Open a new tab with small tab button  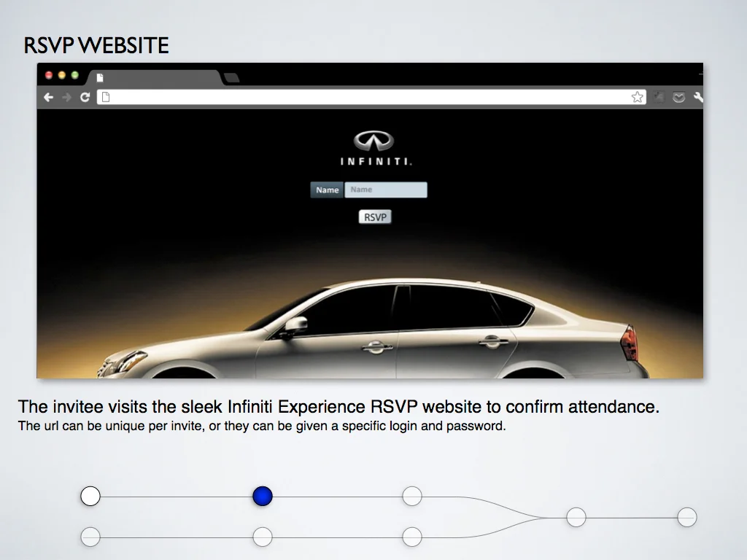[x=231, y=77]
